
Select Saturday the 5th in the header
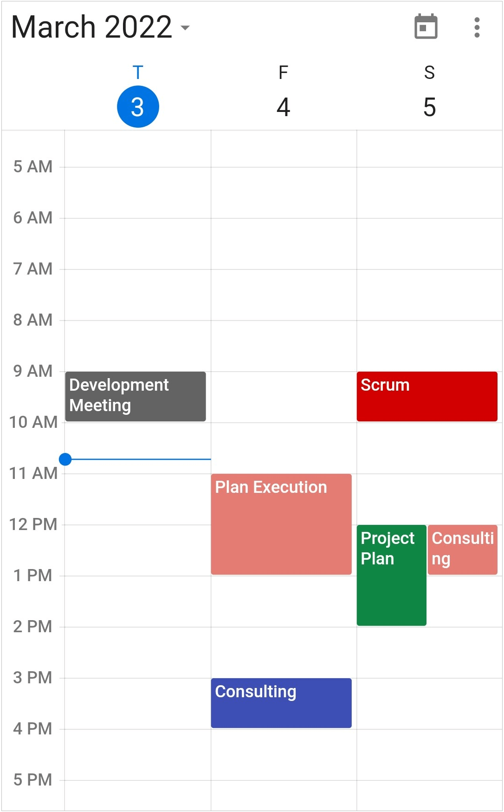coord(430,107)
